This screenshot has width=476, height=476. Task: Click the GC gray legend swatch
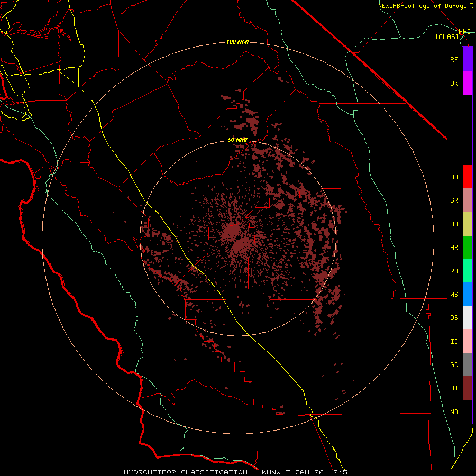click(467, 364)
